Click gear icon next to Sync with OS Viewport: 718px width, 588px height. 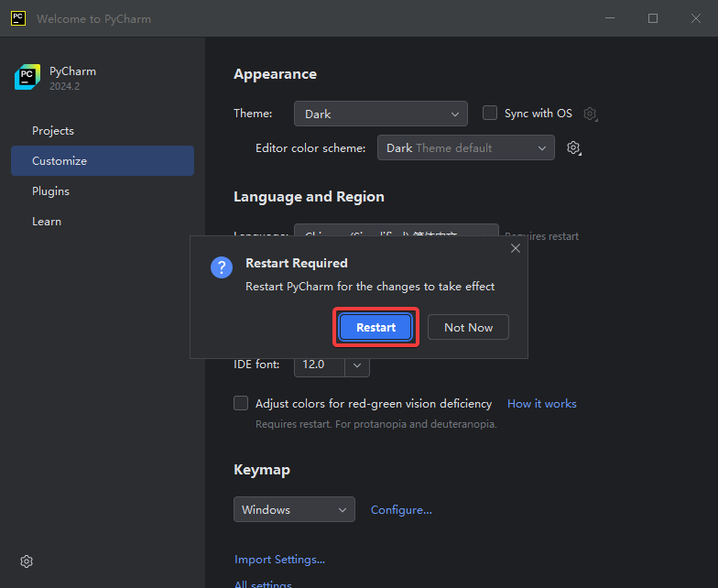tap(591, 114)
